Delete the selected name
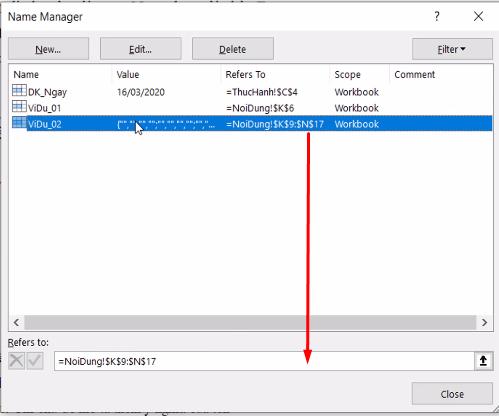The height and width of the screenshot is (416, 499). point(233,49)
